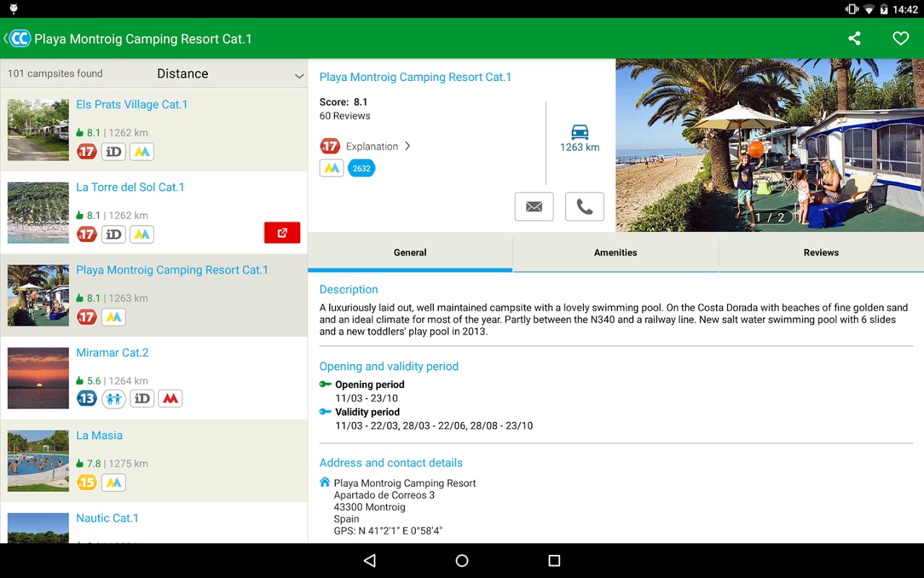Open Els Prats Village thumbnail photo
Screen dimensions: 924x578
click(38, 130)
